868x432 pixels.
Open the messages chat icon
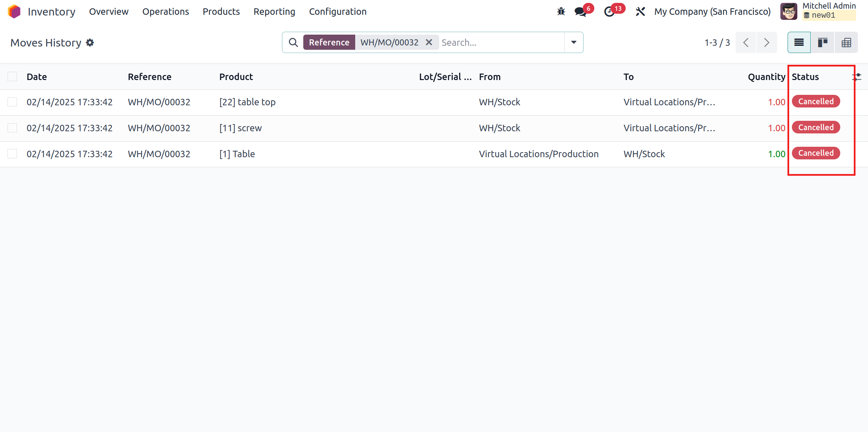coord(580,12)
